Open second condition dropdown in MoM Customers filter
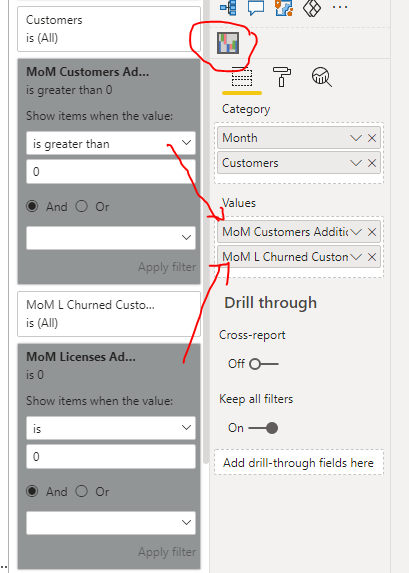This screenshot has width=409, height=573. pyautogui.click(x=111, y=238)
